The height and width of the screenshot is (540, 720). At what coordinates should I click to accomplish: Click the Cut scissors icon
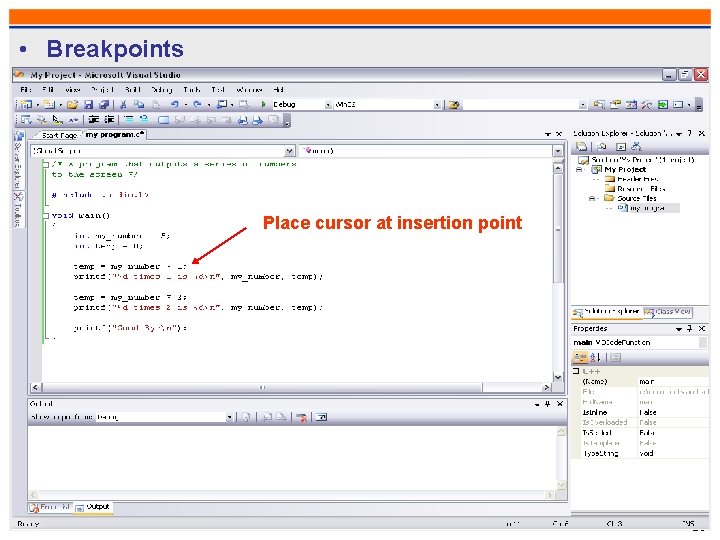click(123, 105)
